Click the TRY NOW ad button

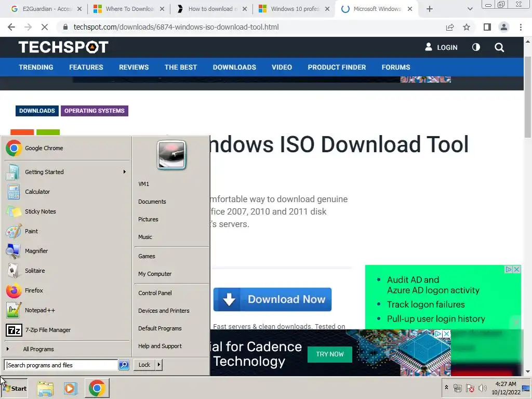coord(330,354)
